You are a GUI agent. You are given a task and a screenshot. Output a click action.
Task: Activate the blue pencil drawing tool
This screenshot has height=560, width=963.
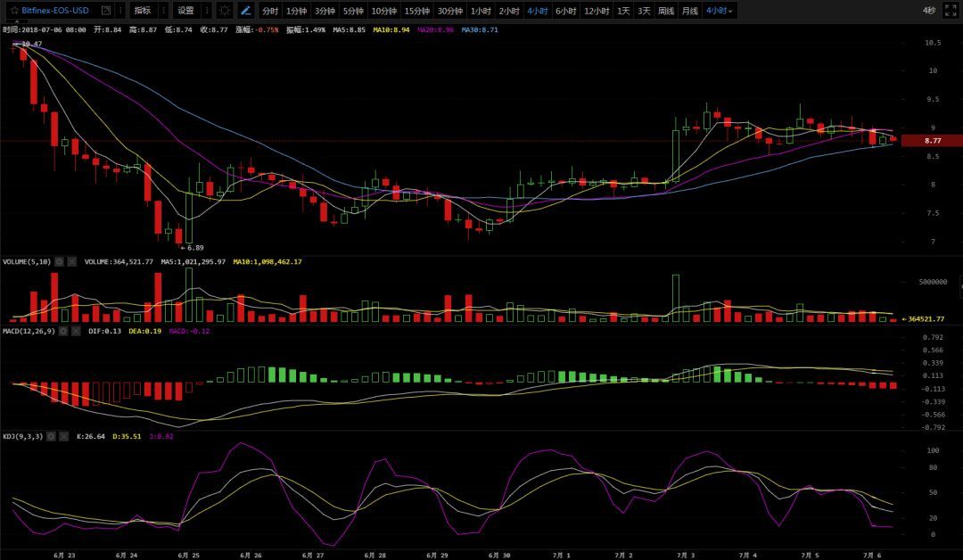click(246, 11)
